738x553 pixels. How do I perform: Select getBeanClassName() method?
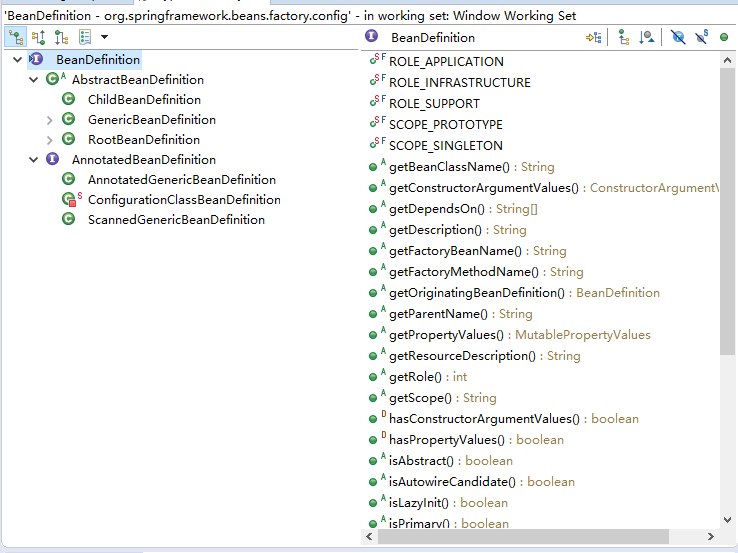[471, 167]
